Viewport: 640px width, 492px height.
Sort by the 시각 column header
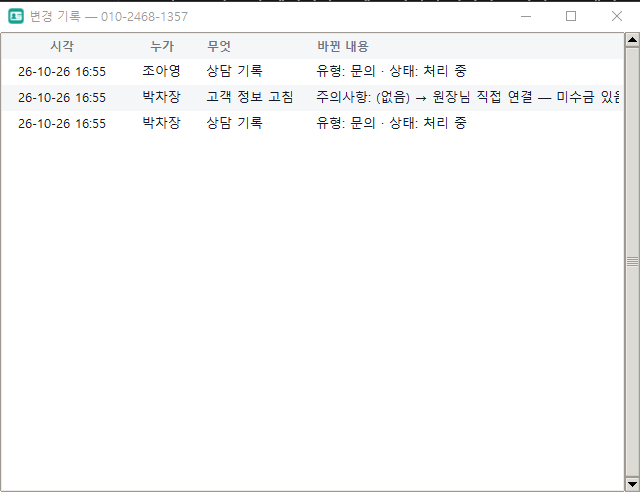click(62, 46)
